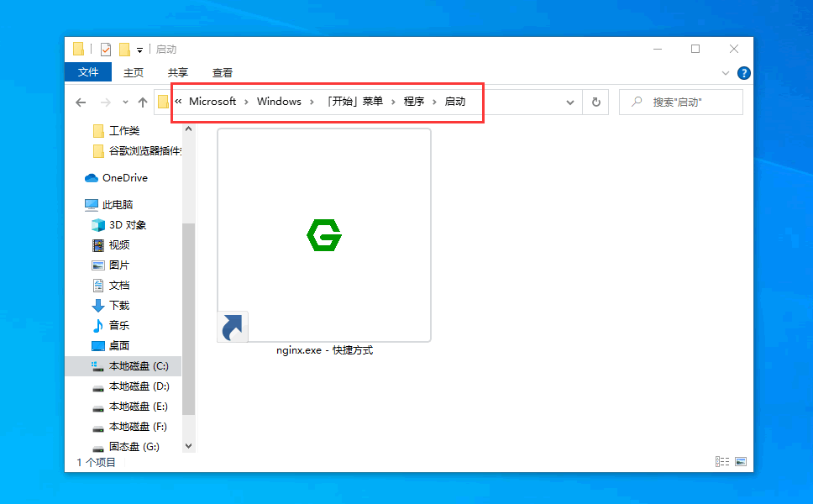Screen dimensions: 813x504
Task: Click the sidebar scroll down arrow
Action: [x=189, y=446]
